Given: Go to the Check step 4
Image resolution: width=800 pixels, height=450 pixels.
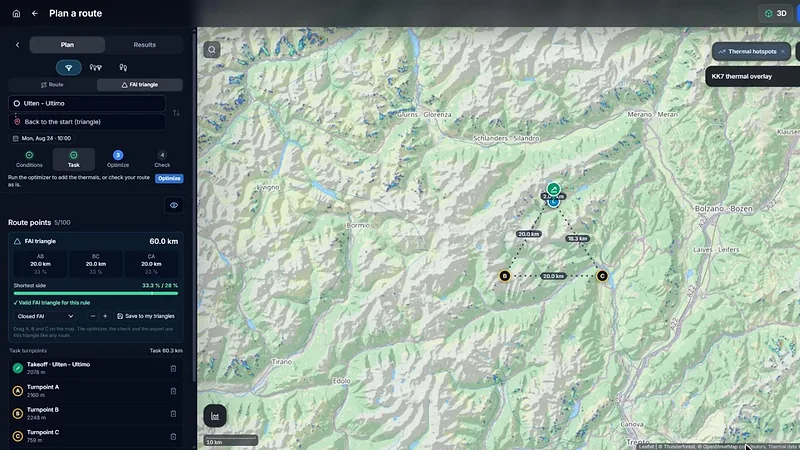Looking at the screenshot, I should 162,159.
